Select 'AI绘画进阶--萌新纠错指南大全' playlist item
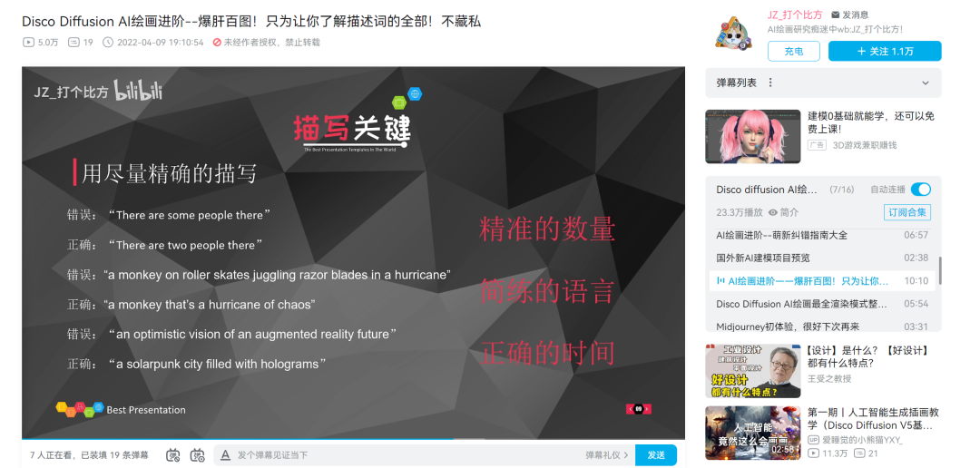Image resolution: width=980 pixels, height=468 pixels. coord(781,235)
